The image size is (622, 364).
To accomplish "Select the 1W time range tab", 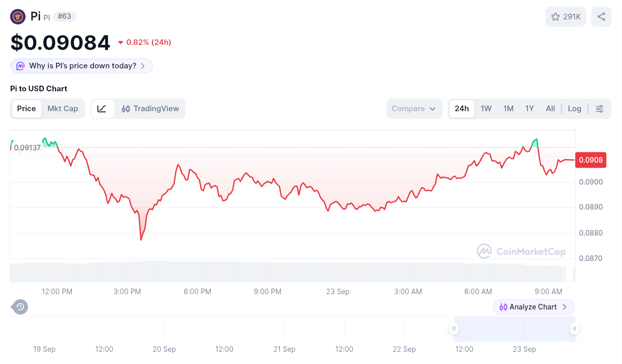I will point(486,109).
